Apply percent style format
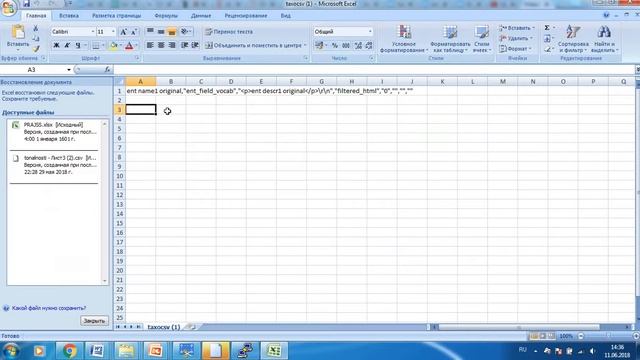Screen dimensions: 640x360 point(335,45)
